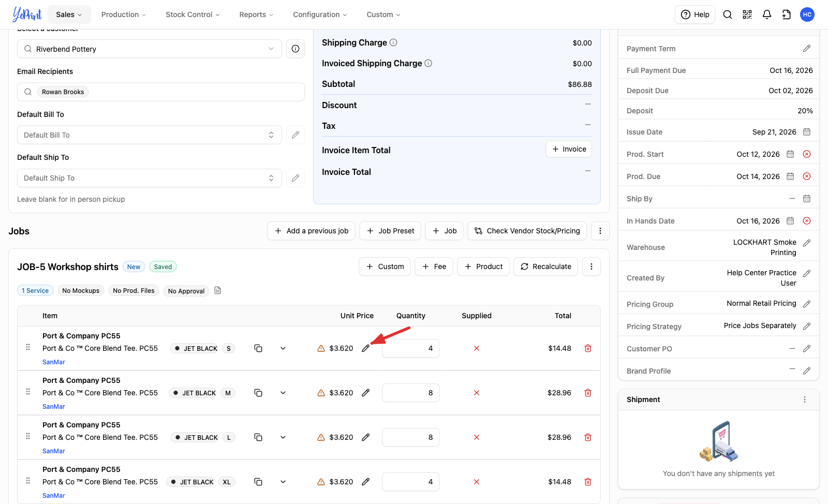Click the customer info icon beside Riverbend Pottery
This screenshot has height=504, width=828.
tap(295, 49)
